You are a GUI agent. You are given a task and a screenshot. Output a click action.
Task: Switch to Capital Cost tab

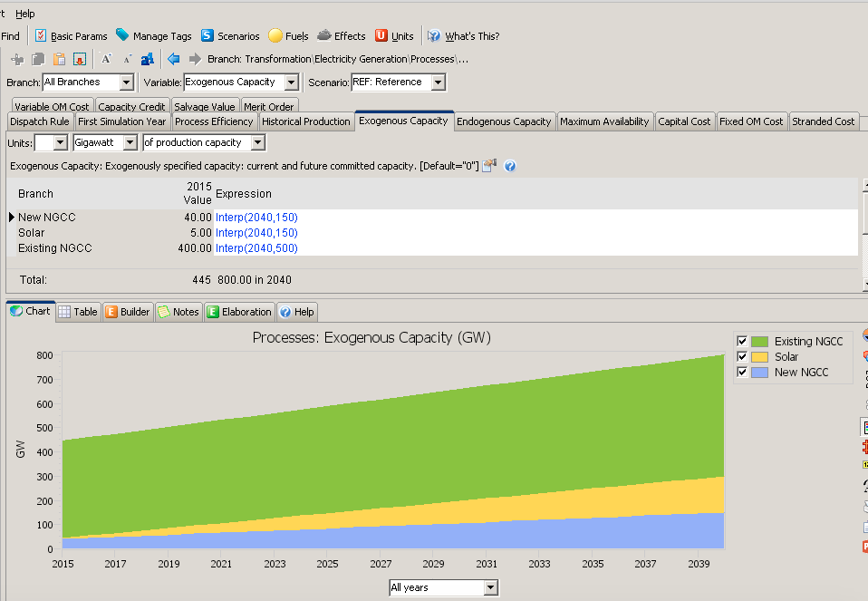click(x=684, y=121)
